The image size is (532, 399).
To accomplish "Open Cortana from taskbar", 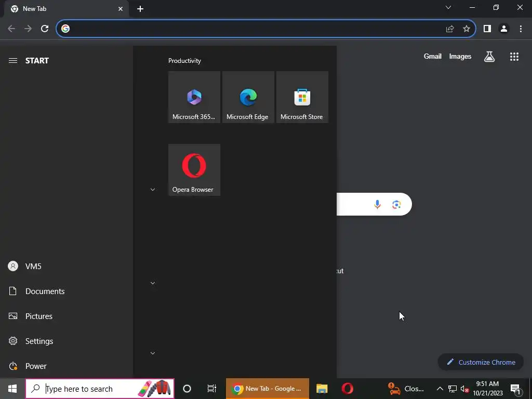I will pyautogui.click(x=187, y=389).
